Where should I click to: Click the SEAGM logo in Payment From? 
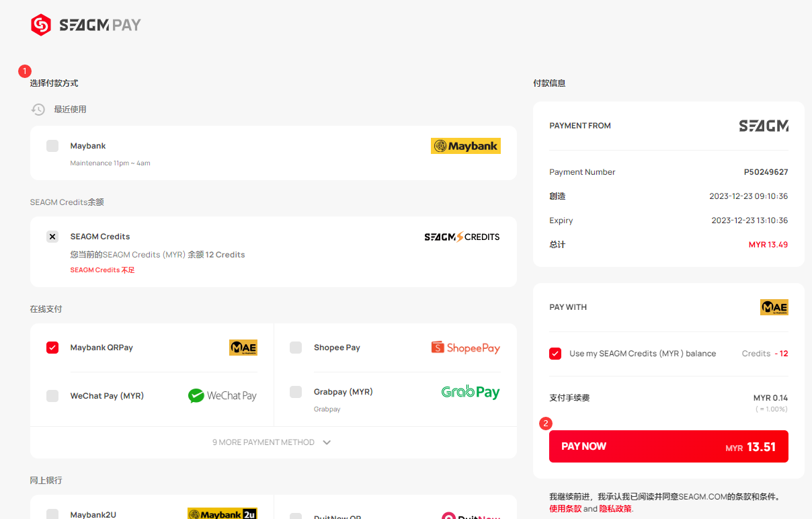click(x=764, y=126)
